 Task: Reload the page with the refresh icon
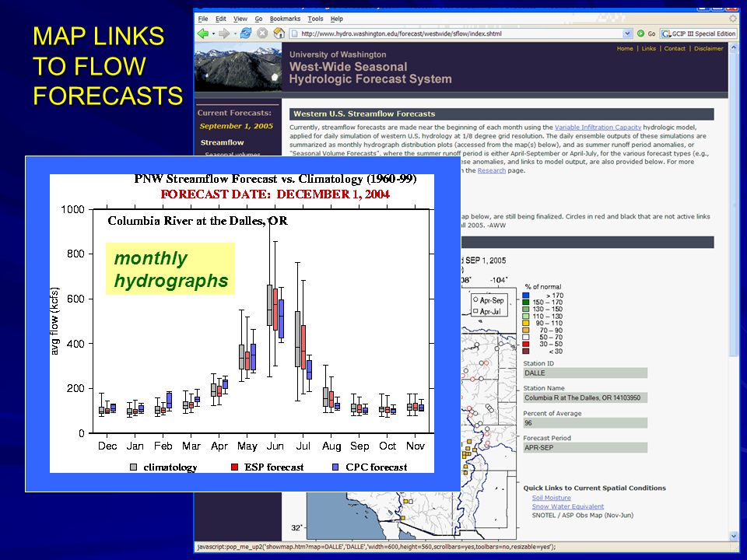click(246, 33)
